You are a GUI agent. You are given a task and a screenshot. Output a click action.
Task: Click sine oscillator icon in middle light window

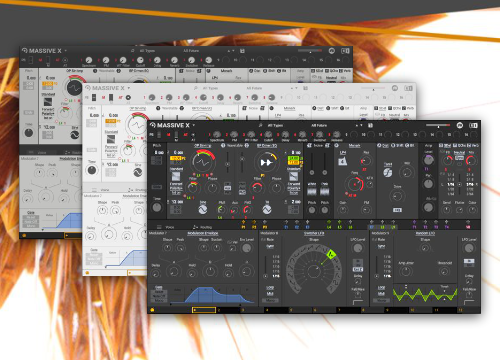coord(138,172)
